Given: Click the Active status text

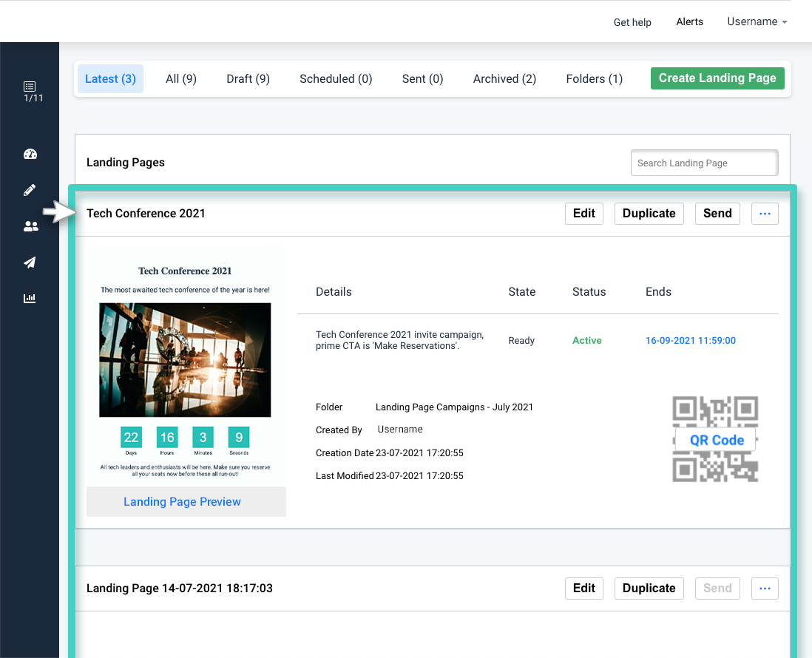Looking at the screenshot, I should [x=586, y=341].
